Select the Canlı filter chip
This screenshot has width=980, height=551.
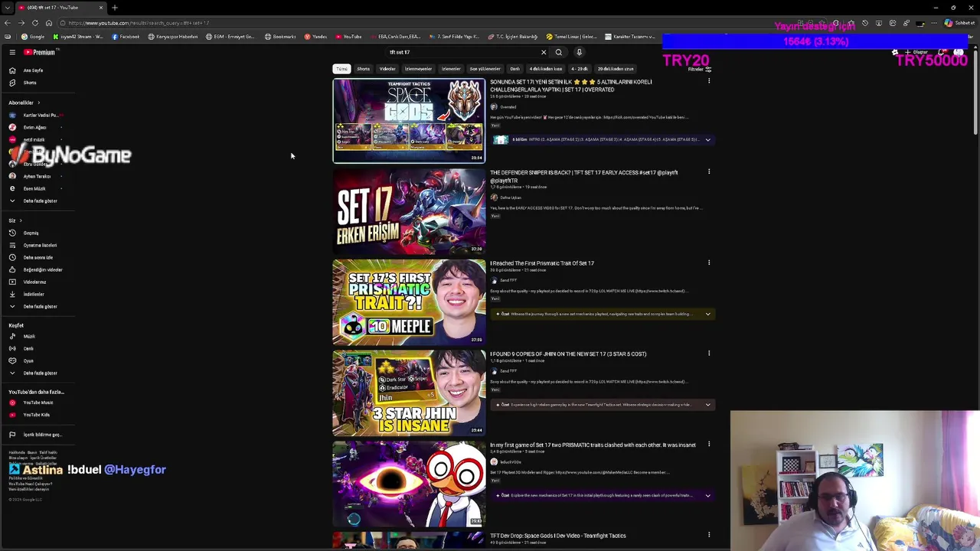[x=514, y=69]
